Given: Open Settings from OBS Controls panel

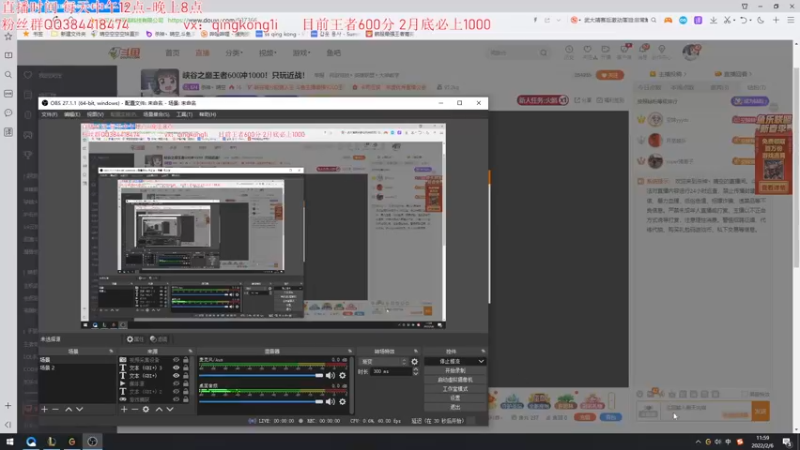Looking at the screenshot, I should [x=455, y=398].
